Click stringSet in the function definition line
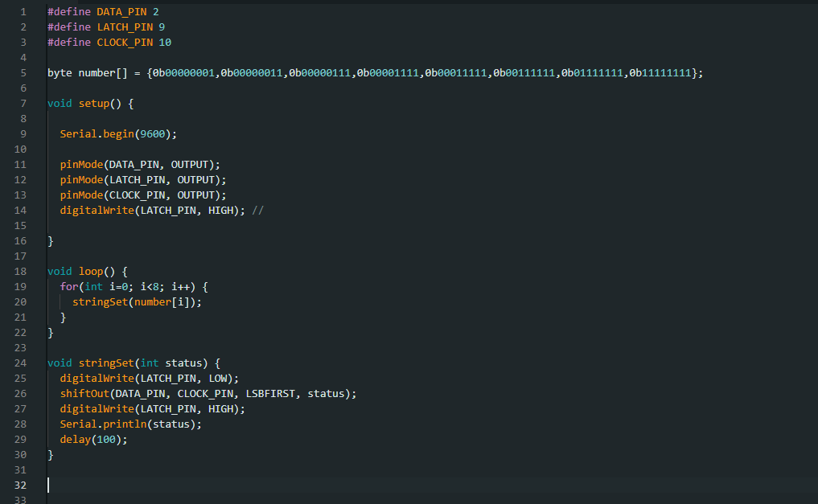The width and height of the screenshot is (818, 504). point(106,363)
